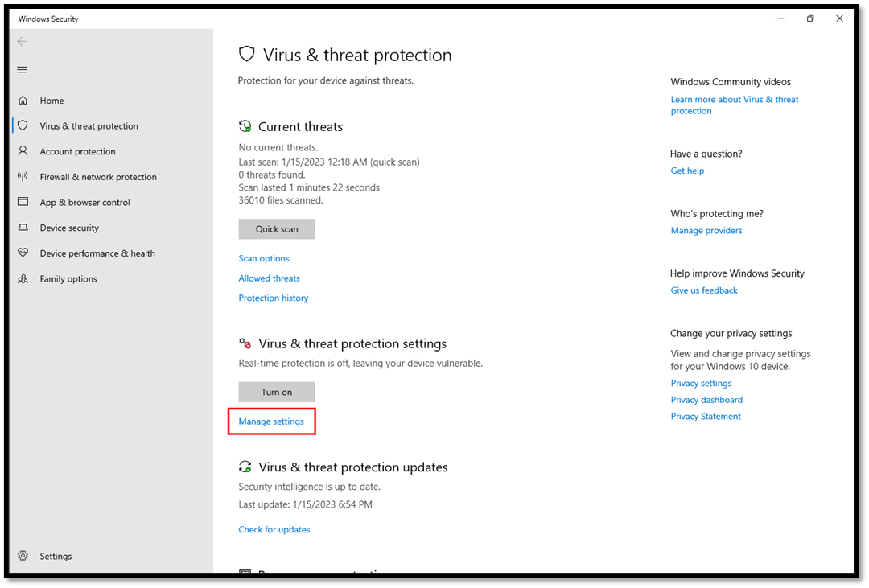Screen dimensions: 869x588
Task: Open App & browser control
Action: [x=85, y=202]
